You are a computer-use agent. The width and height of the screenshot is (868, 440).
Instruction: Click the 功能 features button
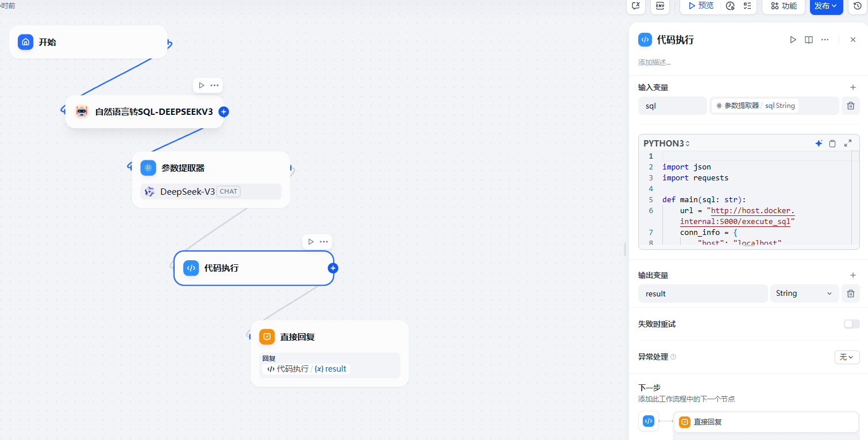coord(783,6)
